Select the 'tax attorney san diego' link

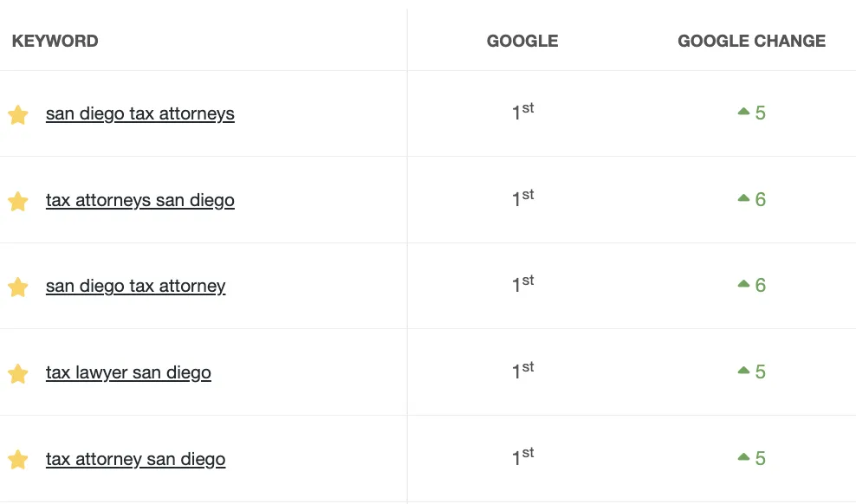pos(135,459)
